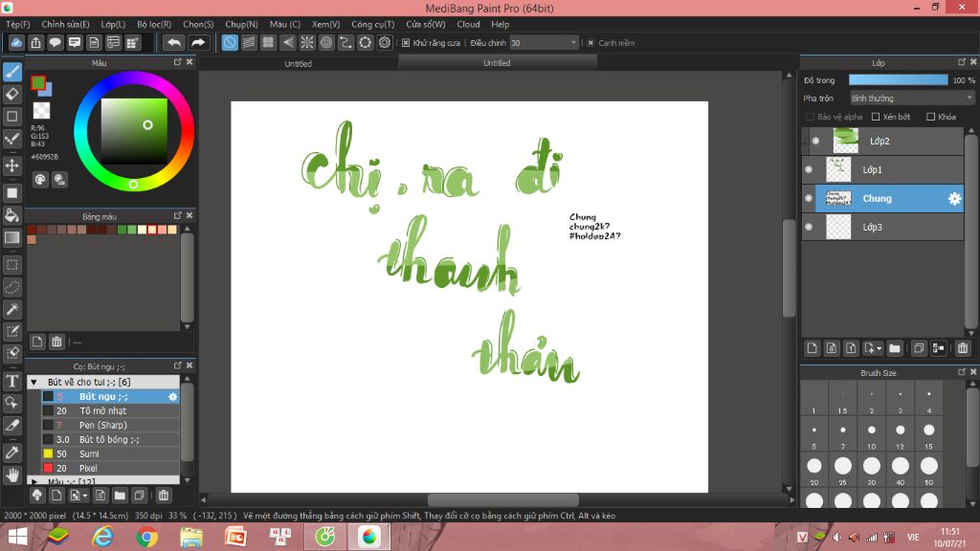Select the Lớp3 layer

click(882, 227)
